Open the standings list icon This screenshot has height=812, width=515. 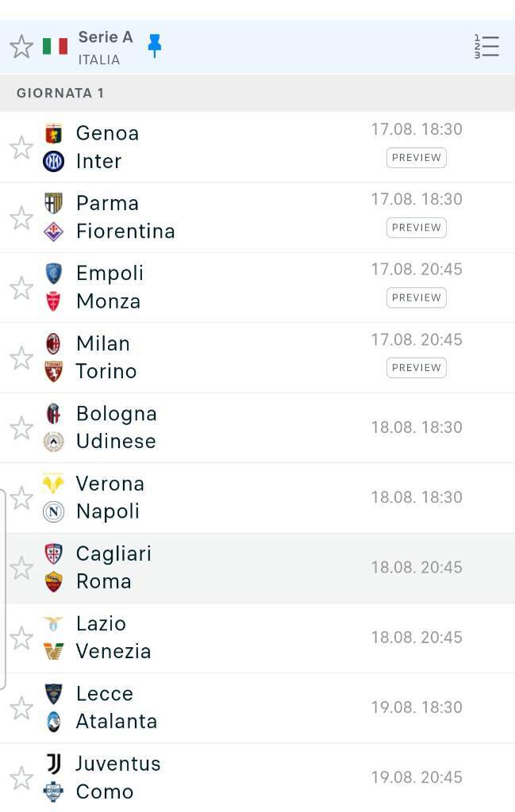click(x=486, y=47)
